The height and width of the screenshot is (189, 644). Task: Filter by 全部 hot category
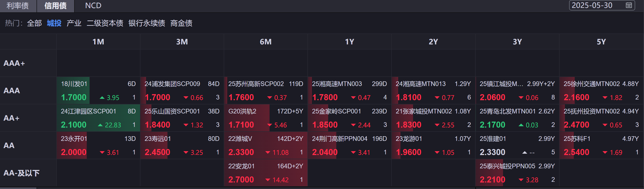(x=34, y=23)
